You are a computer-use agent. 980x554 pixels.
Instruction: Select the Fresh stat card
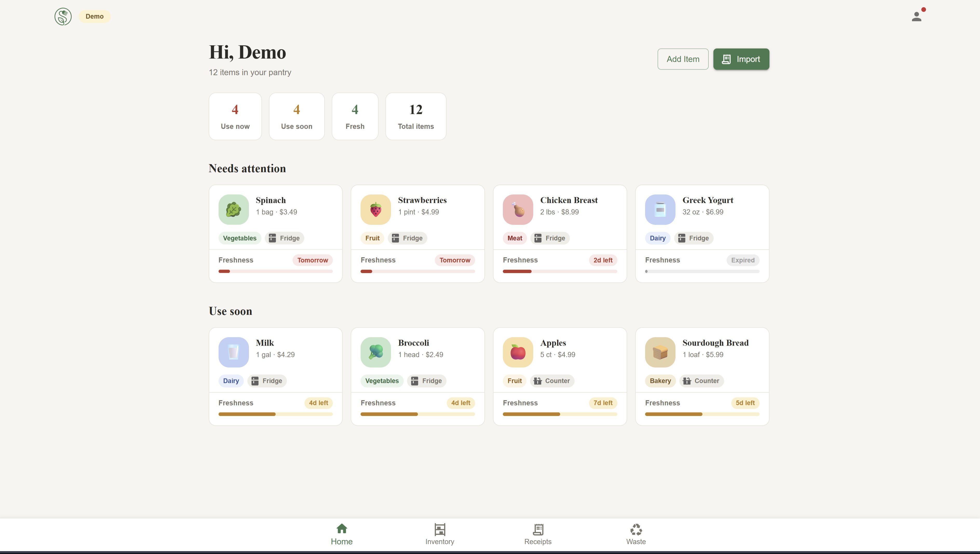tap(355, 116)
